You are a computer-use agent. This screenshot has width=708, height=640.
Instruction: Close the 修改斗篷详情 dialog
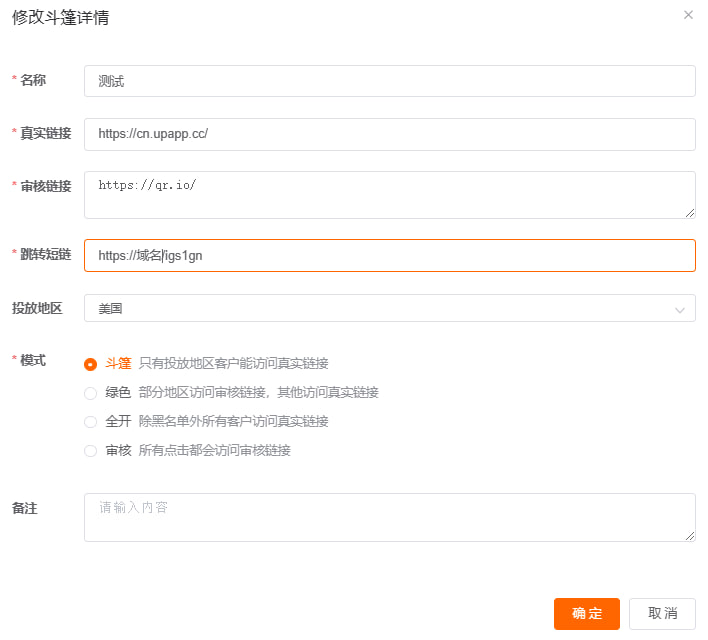pos(688,15)
